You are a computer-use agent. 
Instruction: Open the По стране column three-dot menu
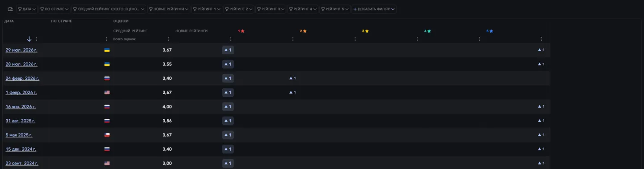click(x=106, y=39)
